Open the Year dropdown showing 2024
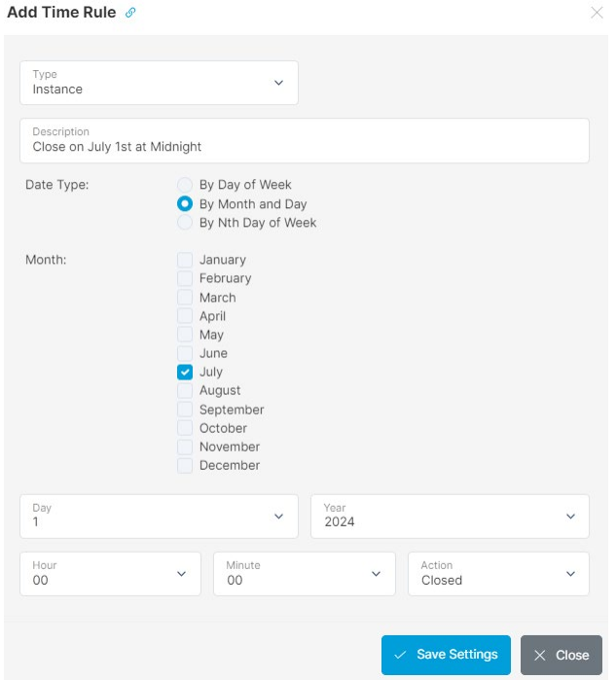Screen dimensions: 616x680 pyautogui.click(x=450, y=516)
